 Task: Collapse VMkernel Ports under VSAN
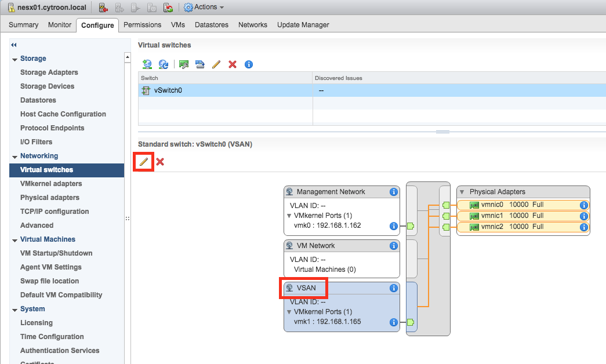[x=289, y=312]
